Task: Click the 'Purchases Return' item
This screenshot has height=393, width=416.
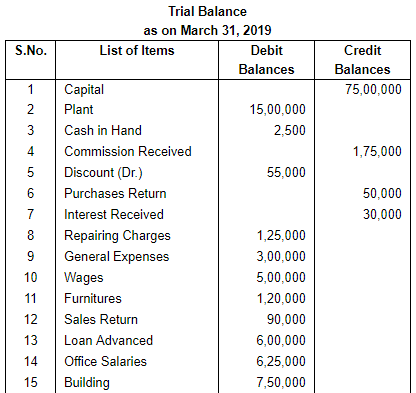Action: (115, 193)
